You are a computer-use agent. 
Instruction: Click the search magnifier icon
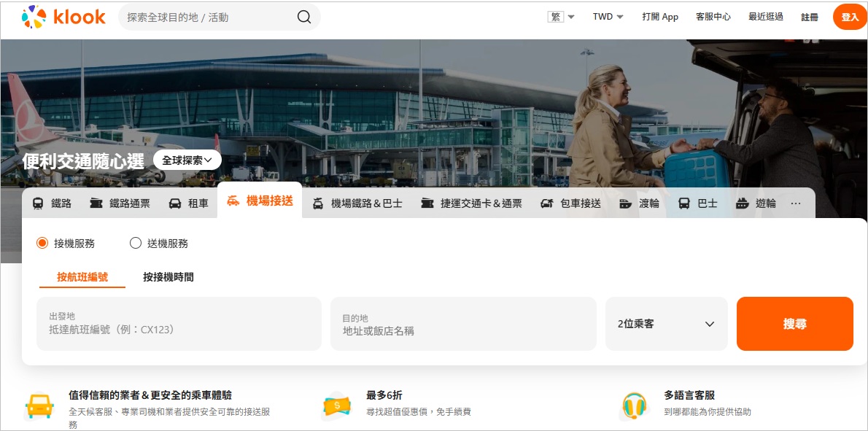coord(303,17)
